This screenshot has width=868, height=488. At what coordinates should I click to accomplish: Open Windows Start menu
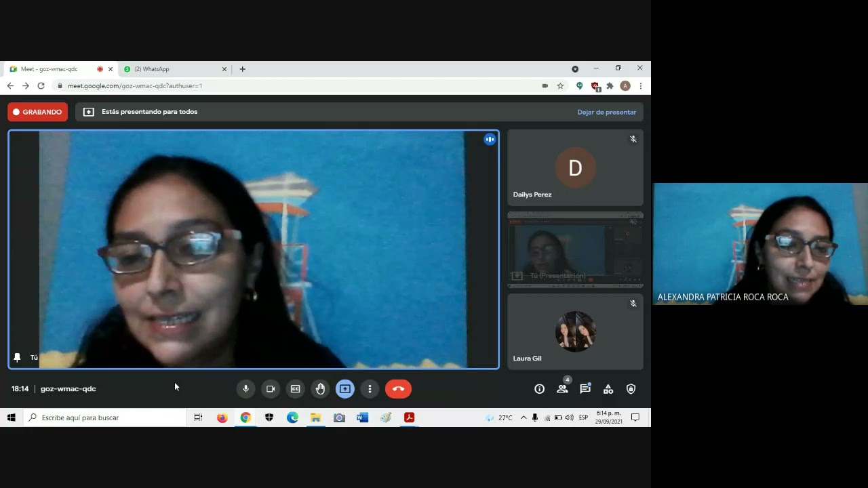click(x=12, y=418)
